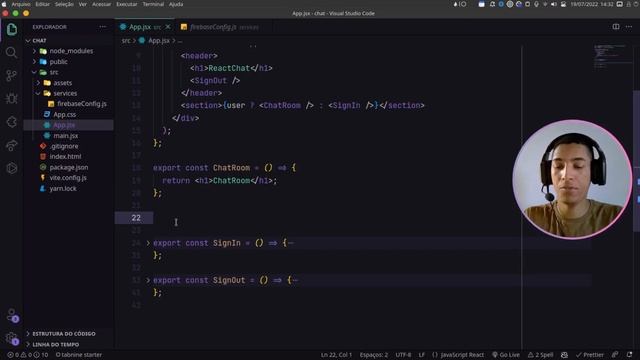The image size is (640, 360).
Task: Click the errors and warnings status indicator
Action: point(28,355)
